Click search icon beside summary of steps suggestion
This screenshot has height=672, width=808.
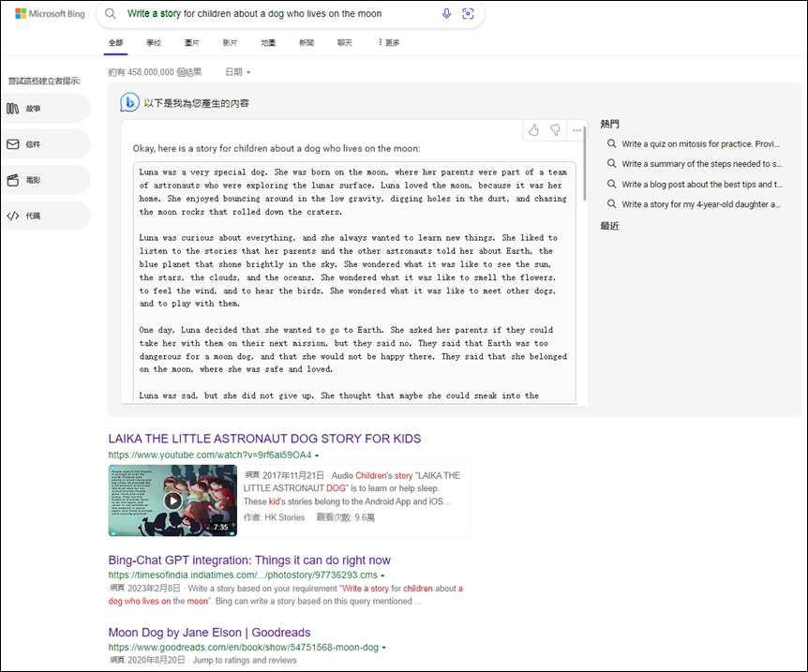611,163
